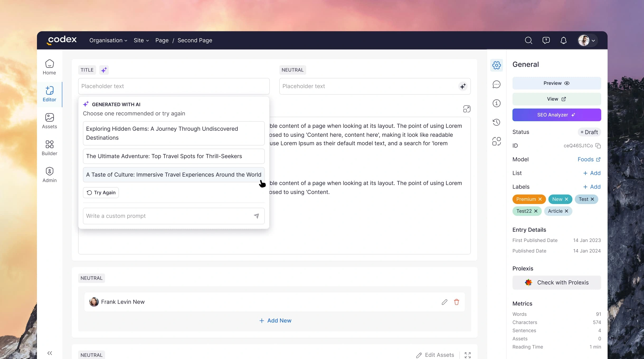The height and width of the screenshot is (359, 644).
Task: Open the notifications bell
Action: 563,40
